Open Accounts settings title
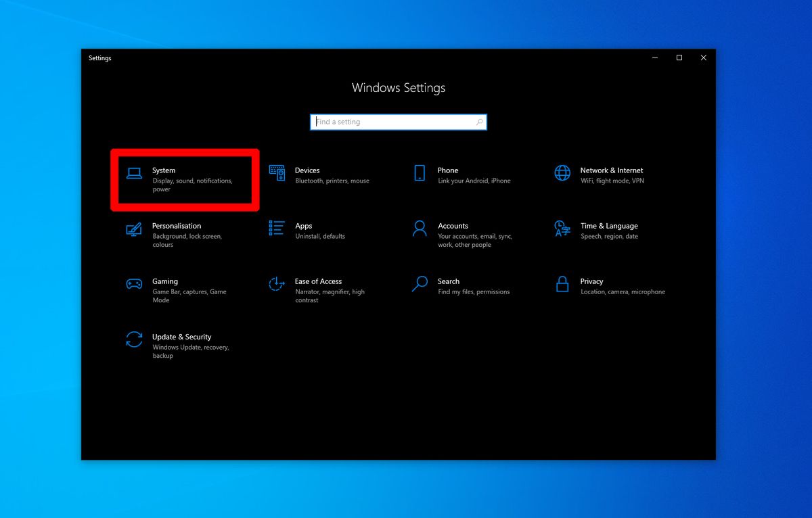 (x=453, y=226)
